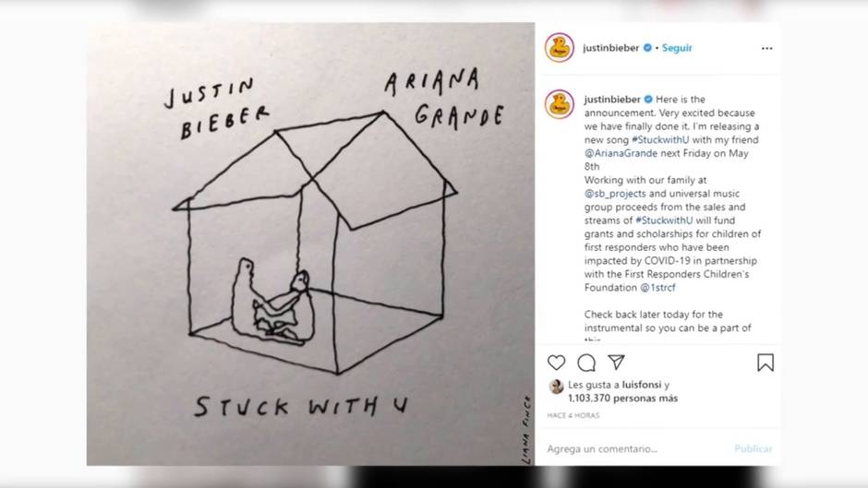Click the Stuck With U artwork image
The height and width of the screenshot is (488, 868).
coord(310,244)
